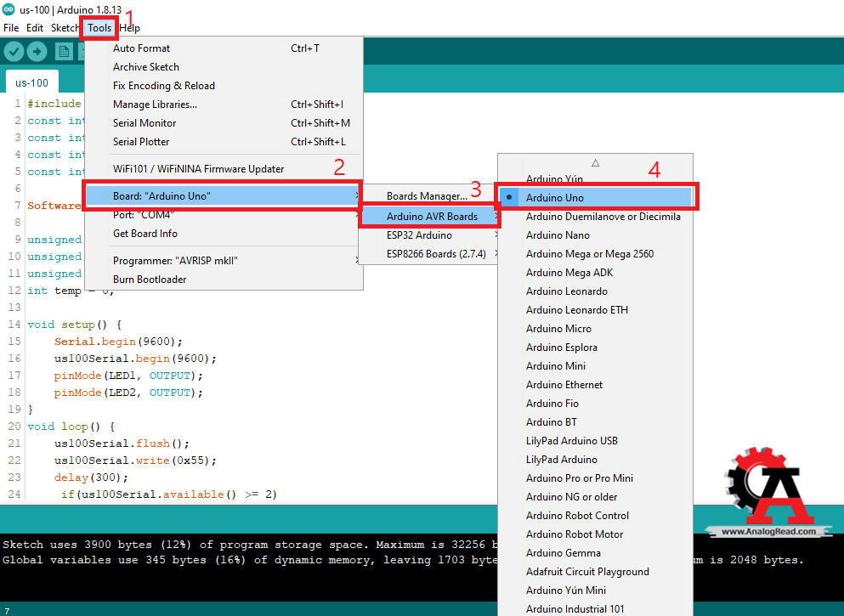The width and height of the screenshot is (844, 616).
Task: Select Fix Encoding & Reload
Action: coord(224,86)
